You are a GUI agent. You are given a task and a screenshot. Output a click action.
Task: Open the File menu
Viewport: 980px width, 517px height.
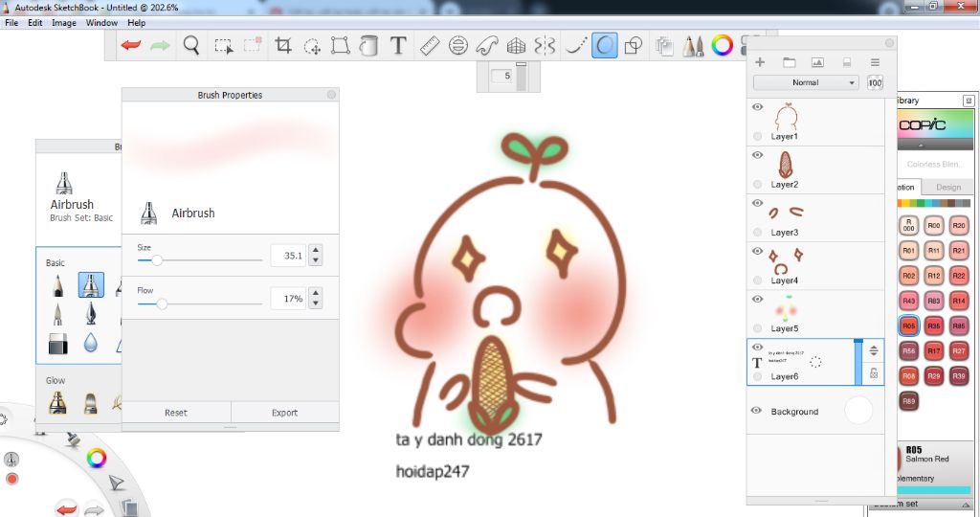(11, 23)
